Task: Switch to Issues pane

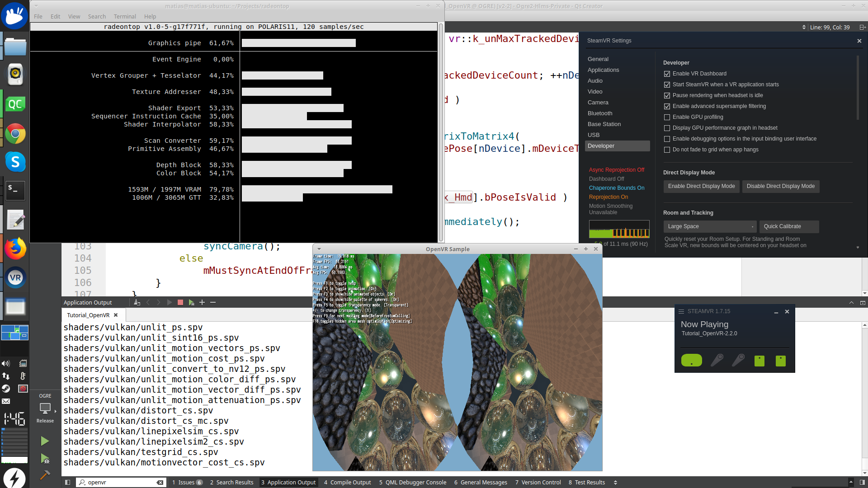Action: click(x=187, y=482)
